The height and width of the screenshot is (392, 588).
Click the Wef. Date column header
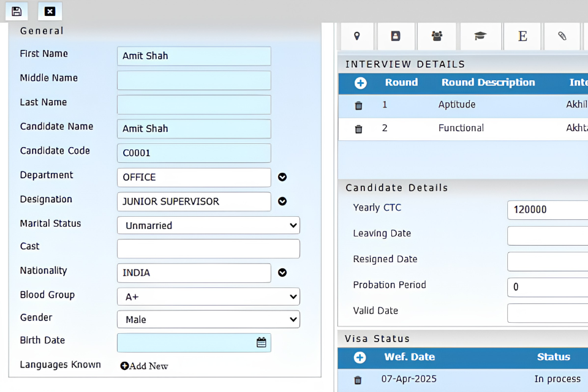point(410,356)
